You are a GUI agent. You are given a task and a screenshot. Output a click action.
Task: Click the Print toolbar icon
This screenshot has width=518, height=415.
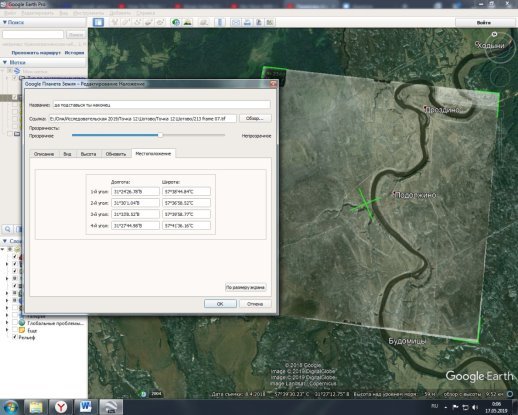tap(247, 22)
